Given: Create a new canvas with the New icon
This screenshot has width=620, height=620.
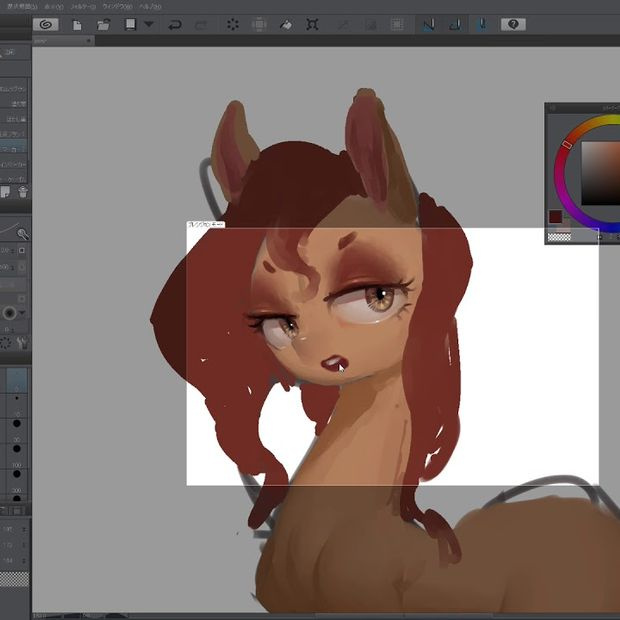Looking at the screenshot, I should pyautogui.click(x=77, y=25).
